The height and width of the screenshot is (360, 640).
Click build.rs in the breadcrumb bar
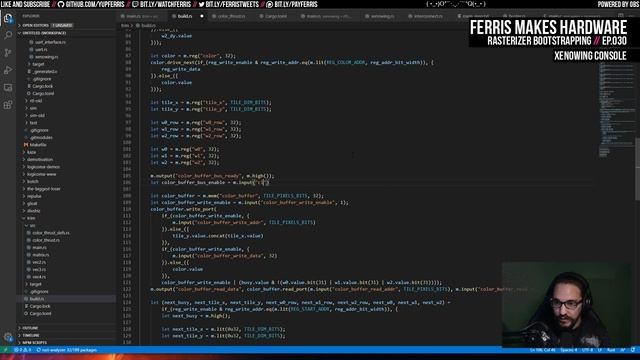tap(148, 25)
